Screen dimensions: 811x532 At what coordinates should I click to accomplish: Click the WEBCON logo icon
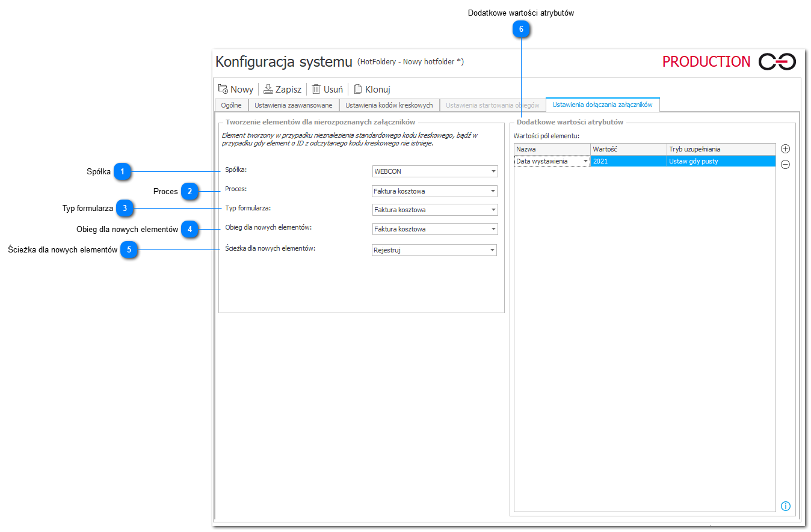pyautogui.click(x=777, y=61)
